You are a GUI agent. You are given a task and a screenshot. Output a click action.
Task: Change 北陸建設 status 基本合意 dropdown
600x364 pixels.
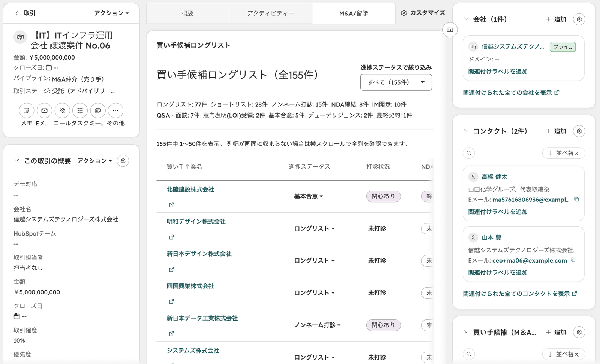pyautogui.click(x=308, y=196)
